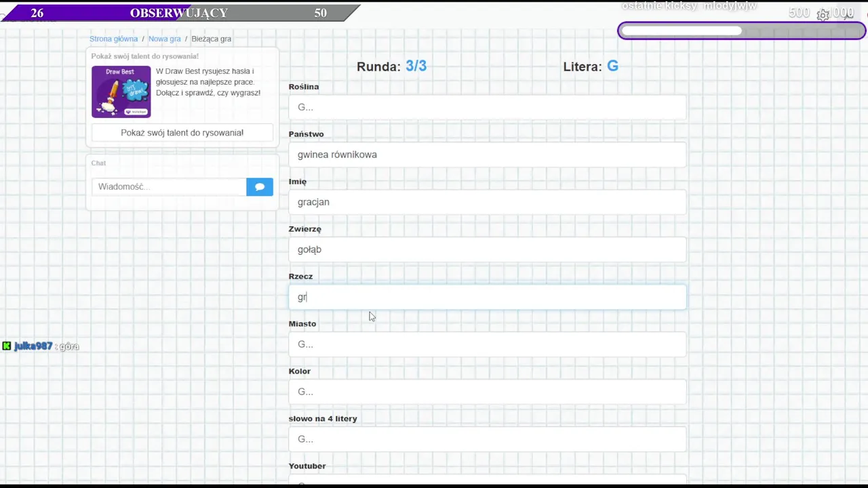This screenshot has width=868, height=488.
Task: Click the Runda 3/3 indicator
Action: pyautogui.click(x=391, y=66)
